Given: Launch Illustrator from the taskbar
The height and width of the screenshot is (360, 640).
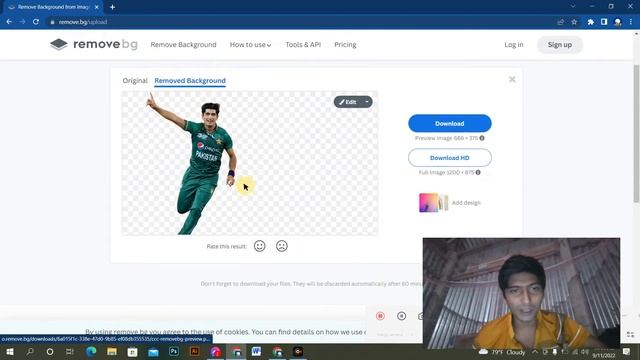Looking at the screenshot, I should (195, 351).
